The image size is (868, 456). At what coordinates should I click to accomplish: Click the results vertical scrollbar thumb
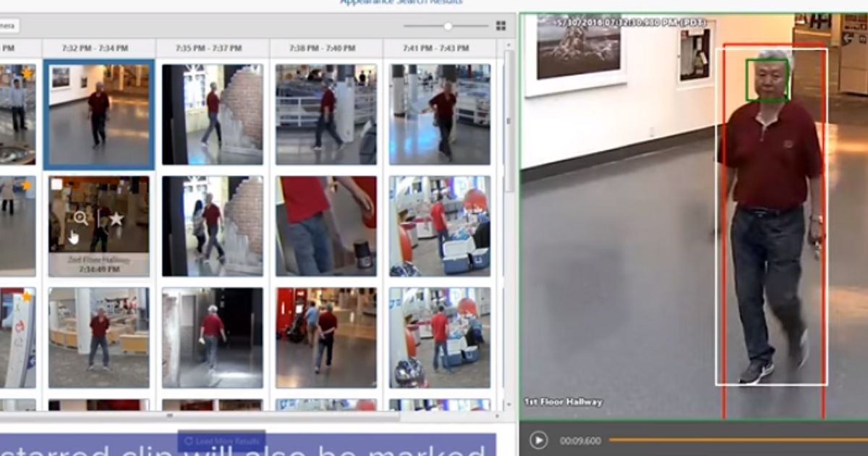pos(509,119)
